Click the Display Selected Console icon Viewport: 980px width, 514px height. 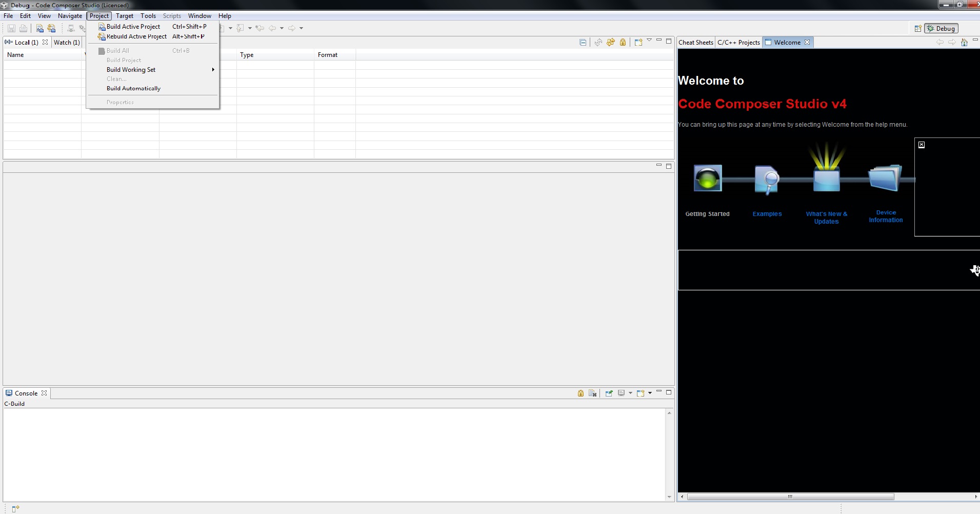click(x=622, y=393)
